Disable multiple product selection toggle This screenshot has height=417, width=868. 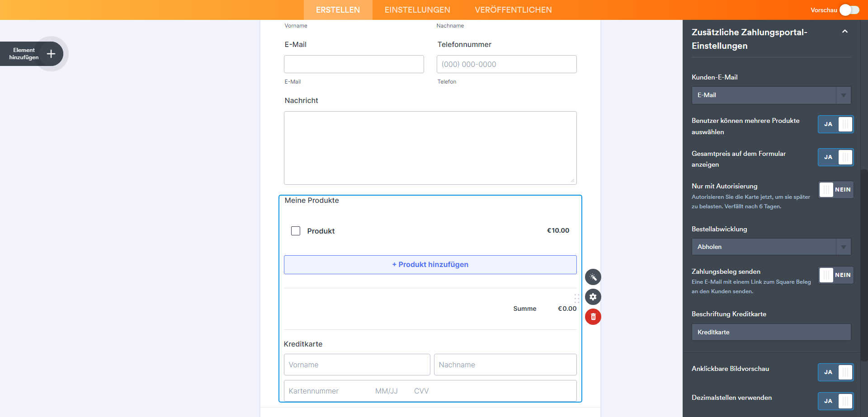(x=835, y=124)
